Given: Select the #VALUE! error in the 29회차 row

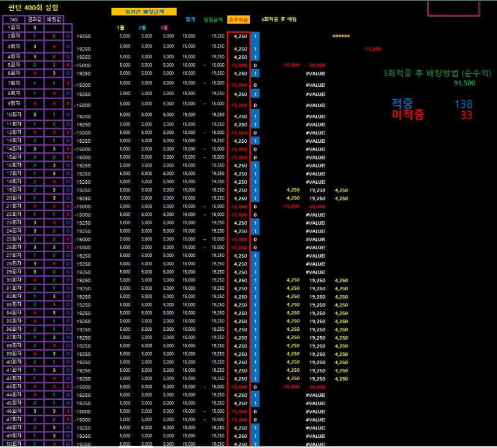Looking at the screenshot, I should [315, 272].
